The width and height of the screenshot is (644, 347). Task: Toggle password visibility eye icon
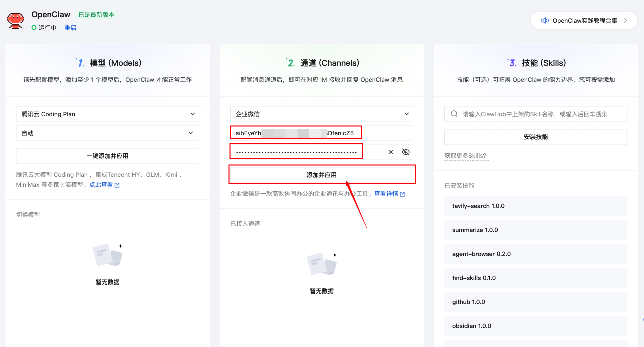405,152
